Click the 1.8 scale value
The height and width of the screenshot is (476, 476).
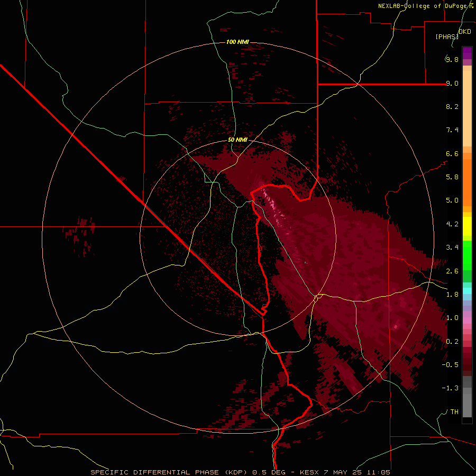tap(452, 294)
